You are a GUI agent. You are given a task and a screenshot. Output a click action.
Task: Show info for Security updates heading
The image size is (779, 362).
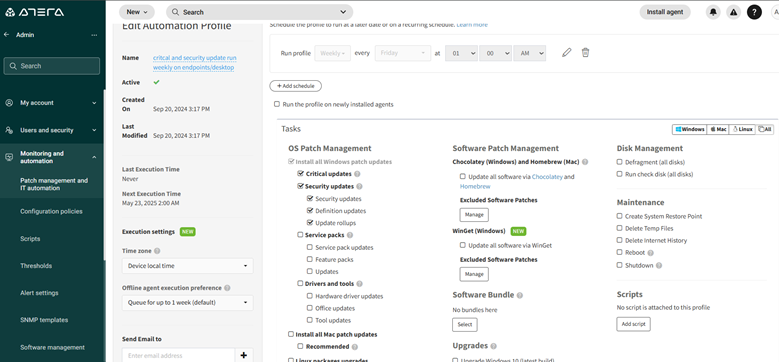tap(360, 187)
